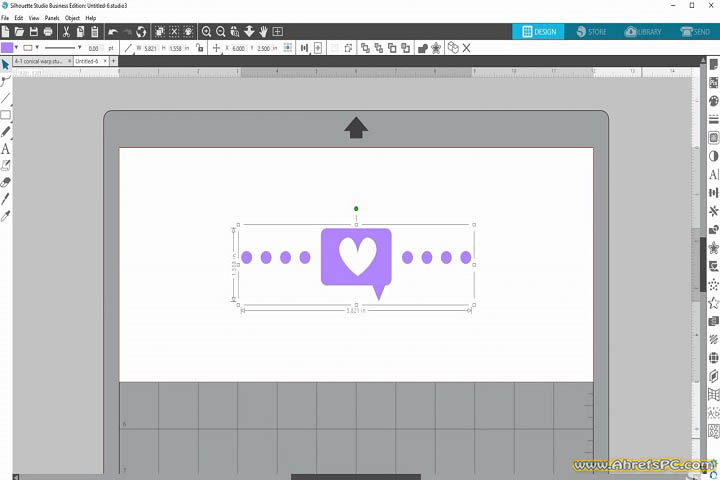Image resolution: width=720 pixels, height=480 pixels.
Task: Expand the fill color dropdown arrow
Action: tap(17, 48)
